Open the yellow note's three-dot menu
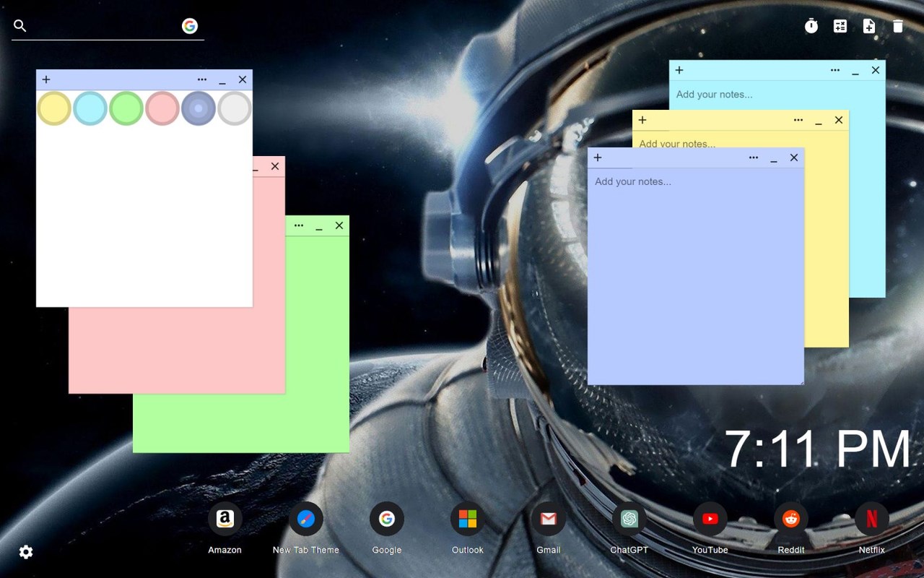The width and height of the screenshot is (924, 578). pos(798,120)
